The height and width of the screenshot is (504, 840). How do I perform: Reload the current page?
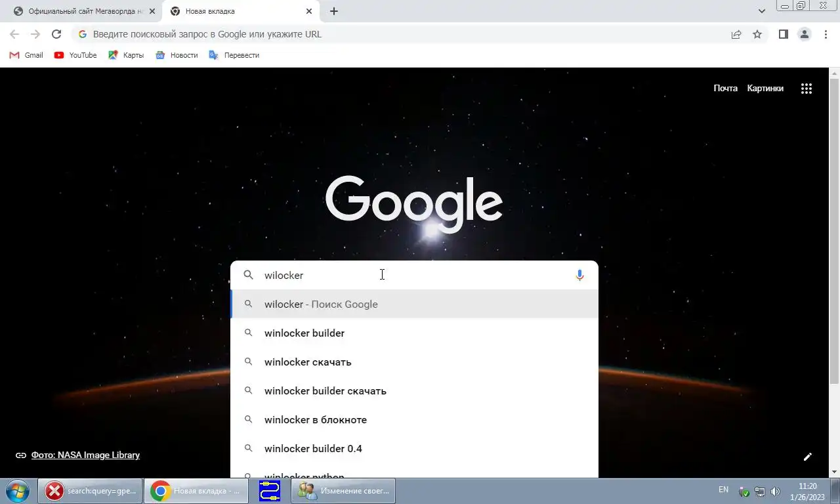click(56, 34)
